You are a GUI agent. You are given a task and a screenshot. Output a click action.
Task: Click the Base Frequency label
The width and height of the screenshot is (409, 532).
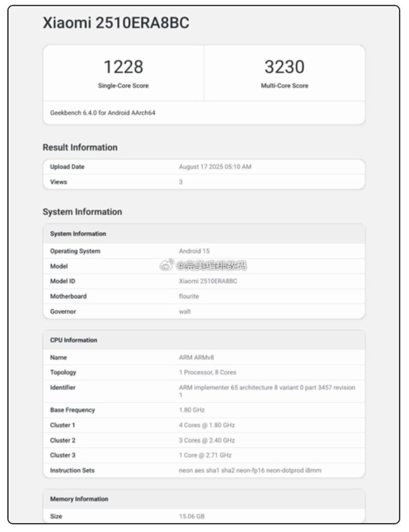(73, 410)
